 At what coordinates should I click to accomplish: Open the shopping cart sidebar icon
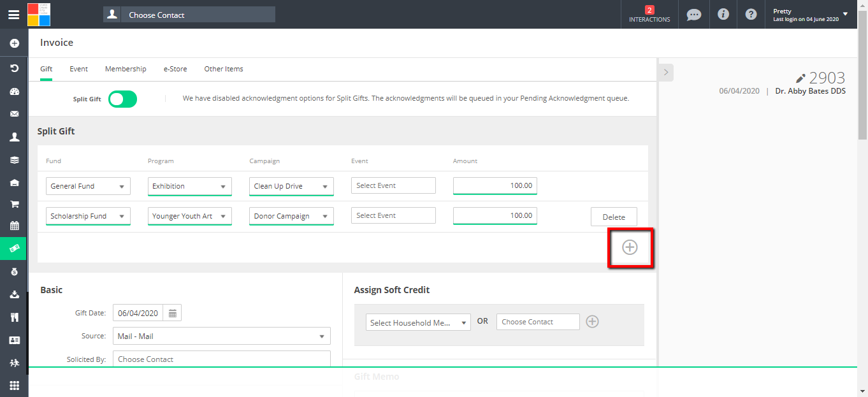pos(14,205)
